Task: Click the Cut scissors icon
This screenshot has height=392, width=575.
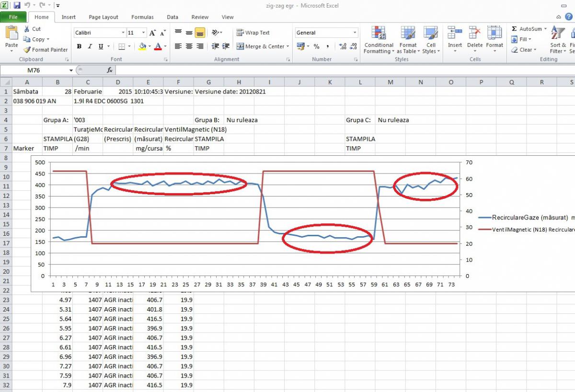Action: 27,29
